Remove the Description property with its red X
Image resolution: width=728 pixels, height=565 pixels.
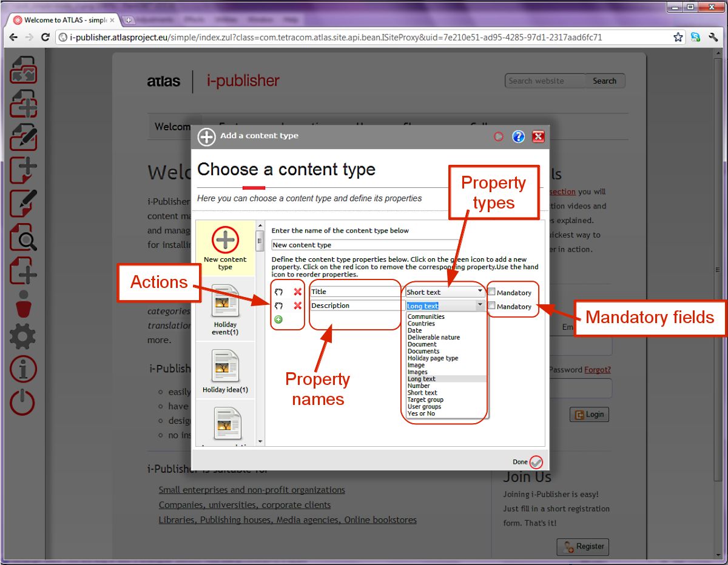tap(298, 306)
